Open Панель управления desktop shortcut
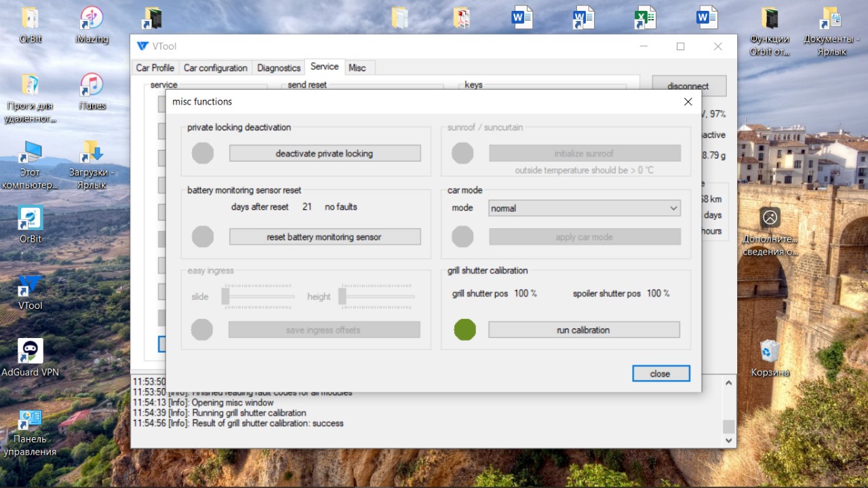Image resolution: width=868 pixels, height=488 pixels. point(31,422)
